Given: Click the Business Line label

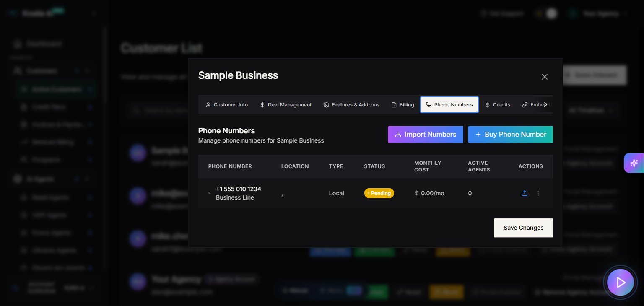Looking at the screenshot, I should coord(235,197).
